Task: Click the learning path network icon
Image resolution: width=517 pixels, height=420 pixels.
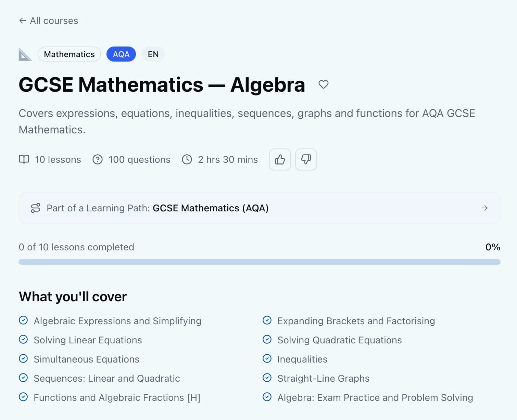Action: 36,208
